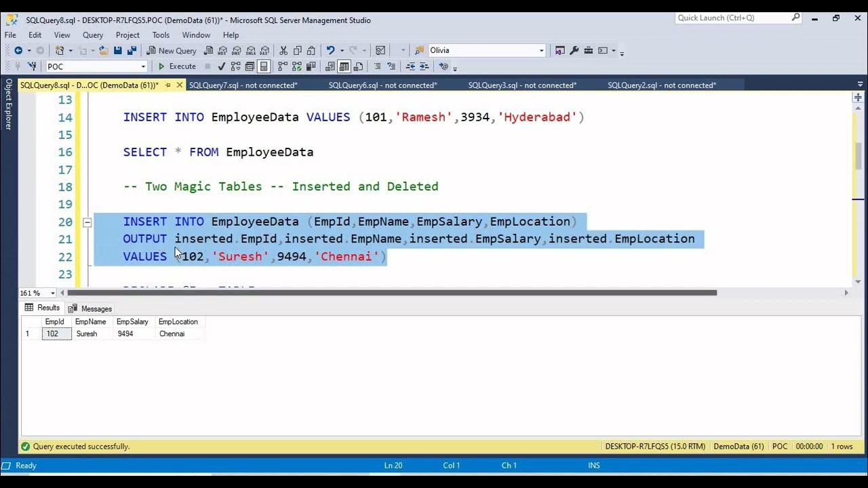Collapse the INSERT statement outline at line 20
The height and width of the screenshot is (488, 868).
[x=87, y=222]
